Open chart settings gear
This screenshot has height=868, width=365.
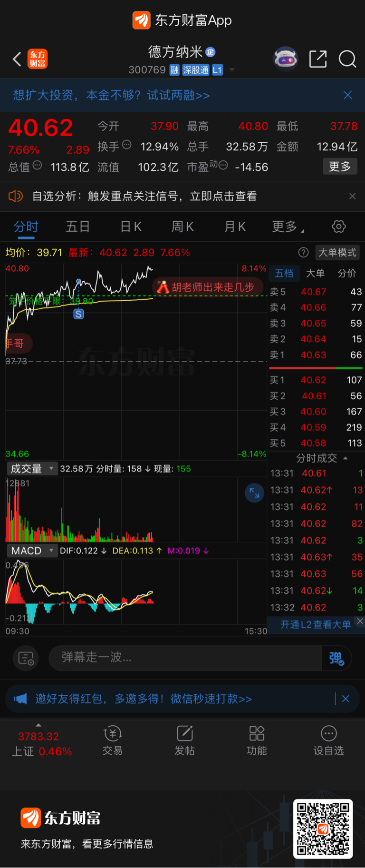point(339,227)
